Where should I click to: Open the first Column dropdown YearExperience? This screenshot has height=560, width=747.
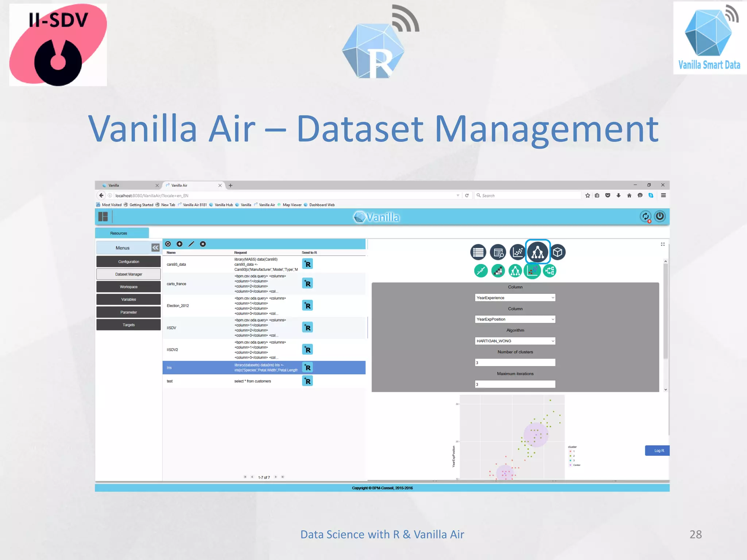pyautogui.click(x=515, y=297)
